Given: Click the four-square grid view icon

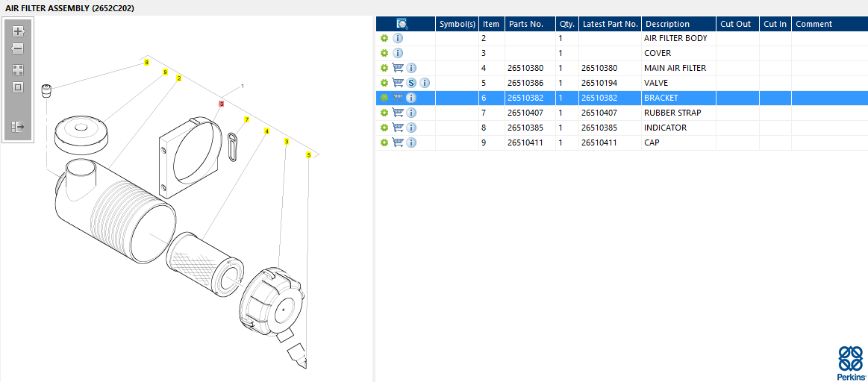Looking at the screenshot, I should [x=18, y=69].
